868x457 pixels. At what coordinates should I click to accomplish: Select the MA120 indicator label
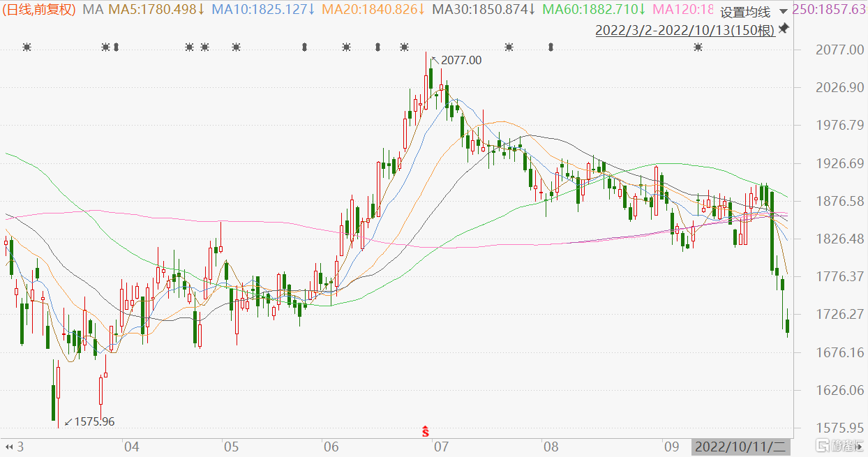(682, 10)
